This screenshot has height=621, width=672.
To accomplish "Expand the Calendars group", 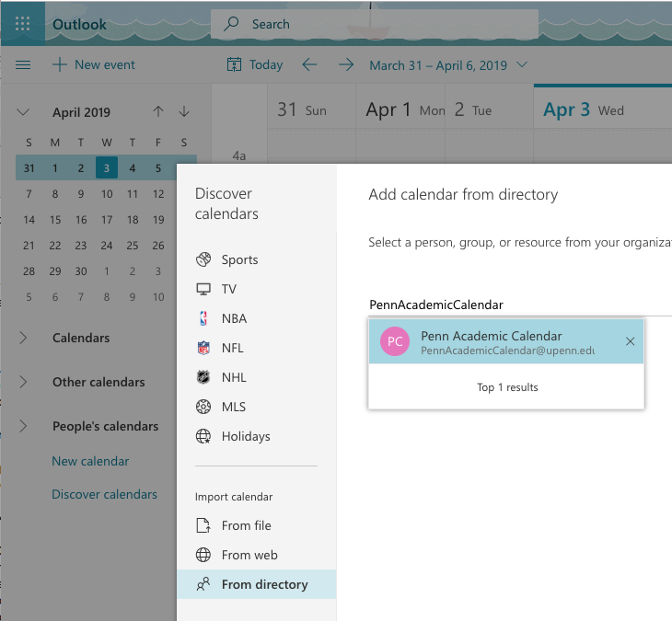I will pyautogui.click(x=23, y=338).
